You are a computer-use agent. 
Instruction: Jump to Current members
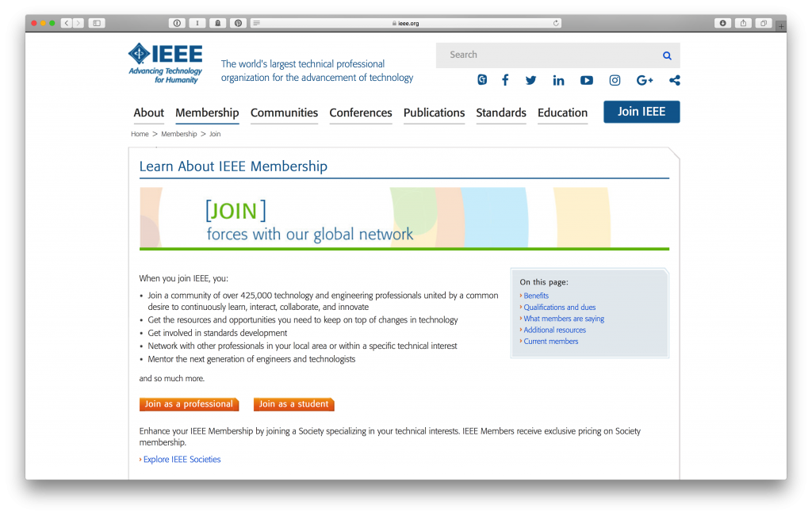(551, 341)
